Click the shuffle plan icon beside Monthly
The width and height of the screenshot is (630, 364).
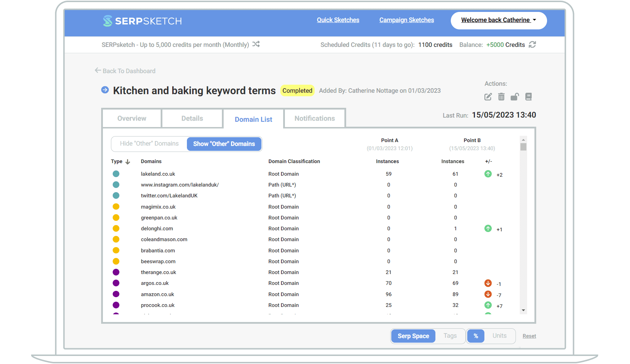[x=256, y=44]
